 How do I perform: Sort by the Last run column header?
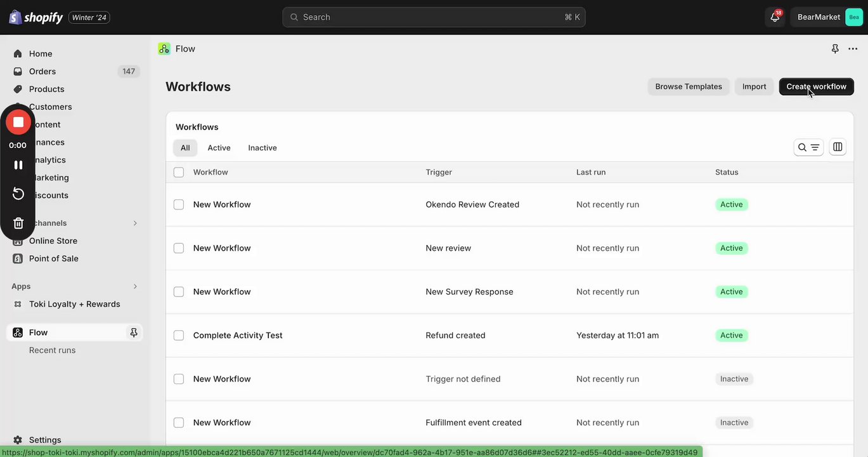(591, 172)
